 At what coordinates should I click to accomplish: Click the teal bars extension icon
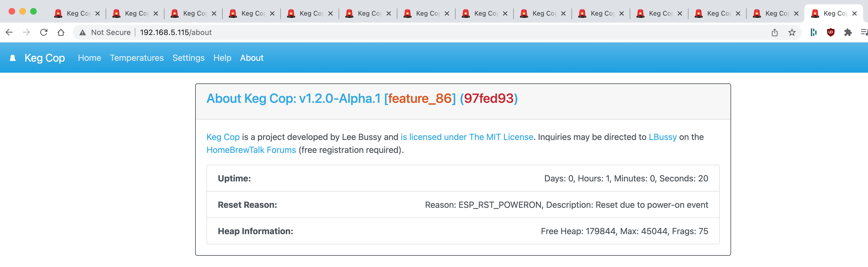814,32
